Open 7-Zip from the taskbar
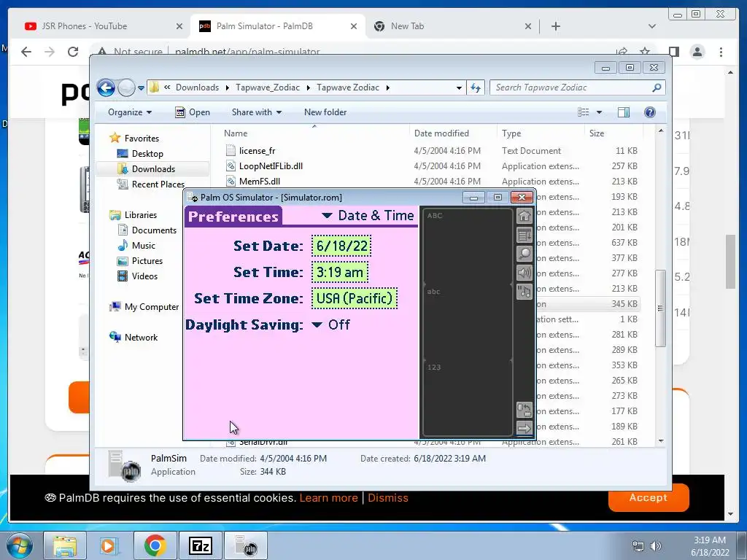Screen dimensions: 747x560 pyautogui.click(x=200, y=545)
